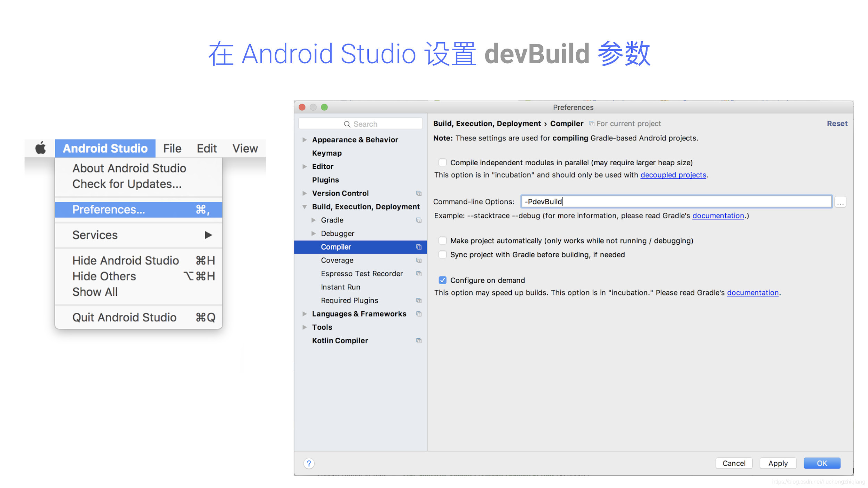This screenshot has height=488, width=868.
Task: Open the Apple menu icon
Action: 41,148
